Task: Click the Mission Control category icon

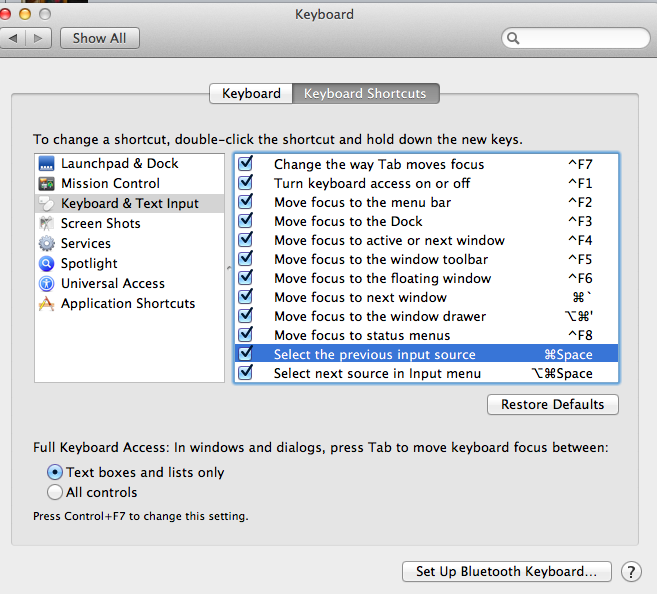Action: coord(46,184)
